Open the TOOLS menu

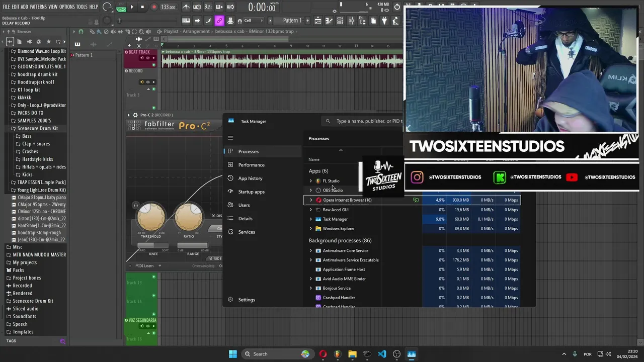click(x=82, y=7)
